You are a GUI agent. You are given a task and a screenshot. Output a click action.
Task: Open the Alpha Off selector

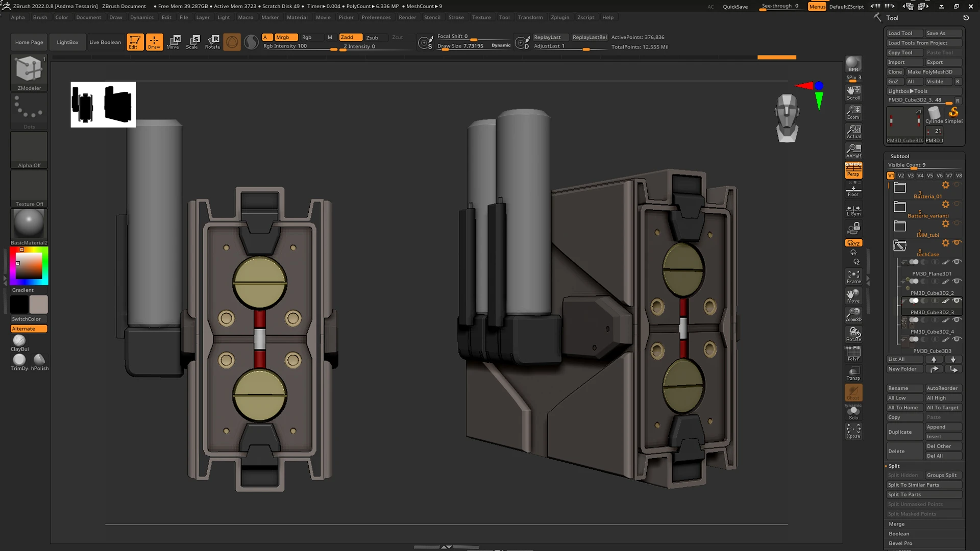coord(29,150)
